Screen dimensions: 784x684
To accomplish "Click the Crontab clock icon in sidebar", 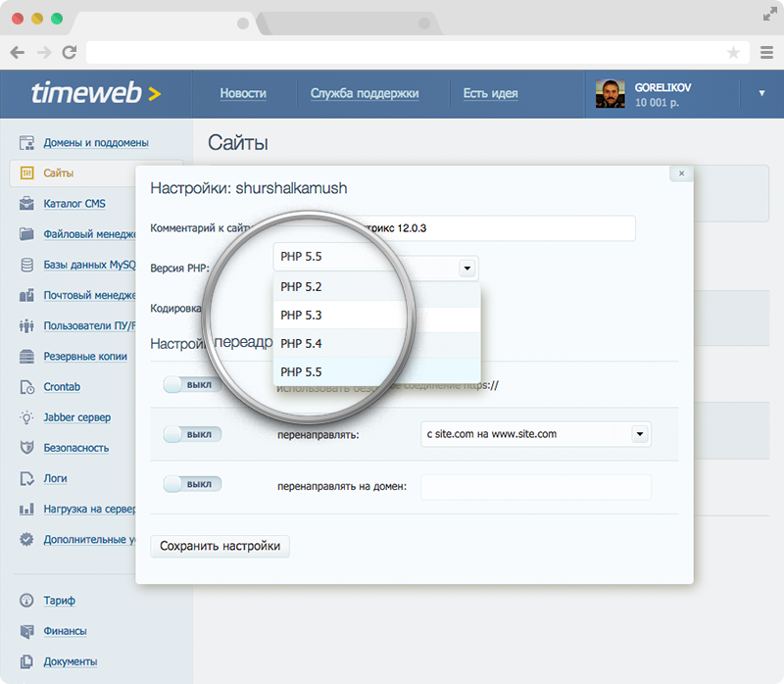I will pyautogui.click(x=26, y=387).
